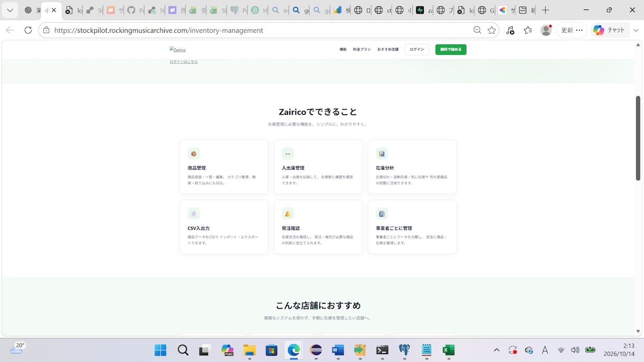Viewport: 644px width, 362px height.
Task: Select the Zairicoでできること heading
Action: [x=318, y=112]
